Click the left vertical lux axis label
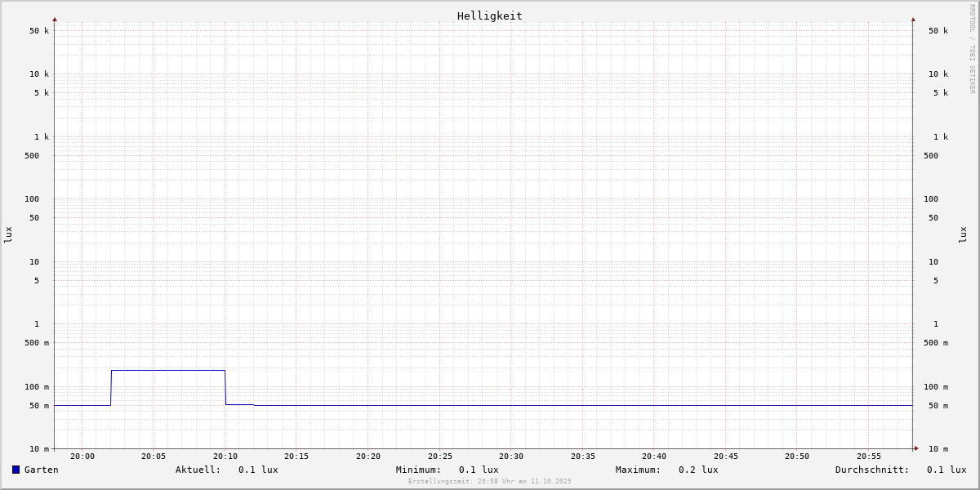This screenshot has height=490, width=980. (x=8, y=235)
